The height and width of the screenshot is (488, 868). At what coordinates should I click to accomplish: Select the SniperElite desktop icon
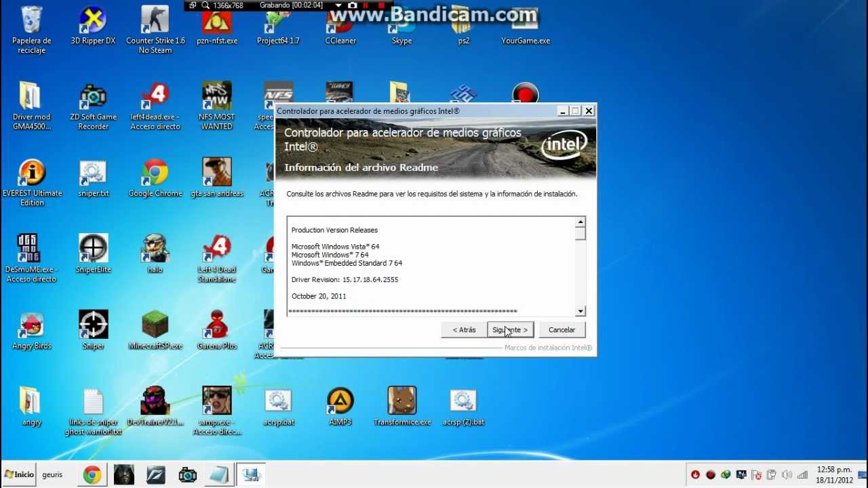click(x=93, y=254)
